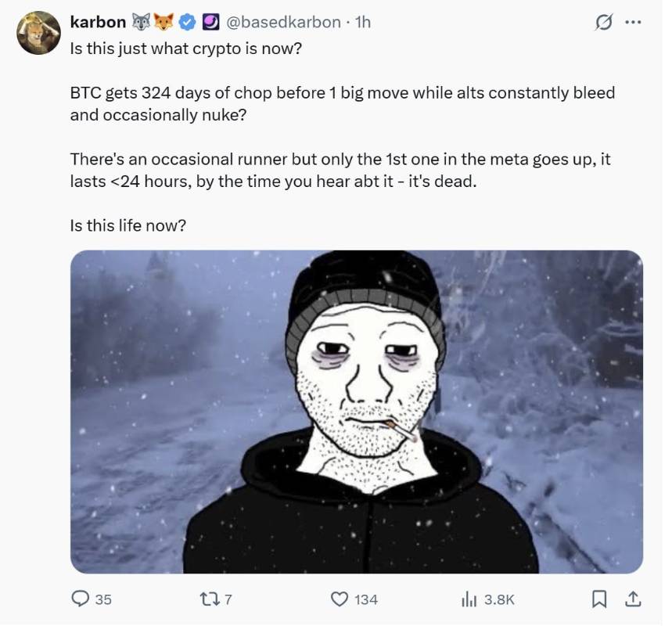Click the purple moon affiliate badge
The width and height of the screenshot is (672, 626).
coord(210,23)
